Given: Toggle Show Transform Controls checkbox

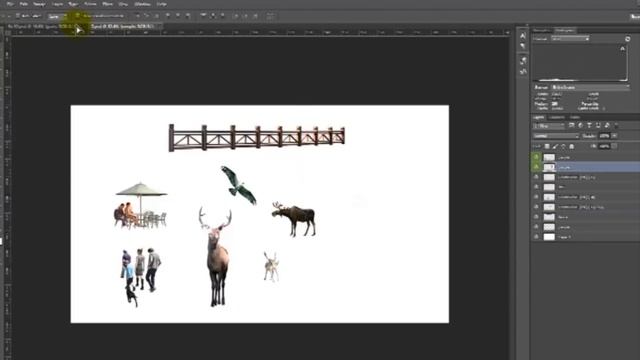Looking at the screenshot, I should point(78,16).
